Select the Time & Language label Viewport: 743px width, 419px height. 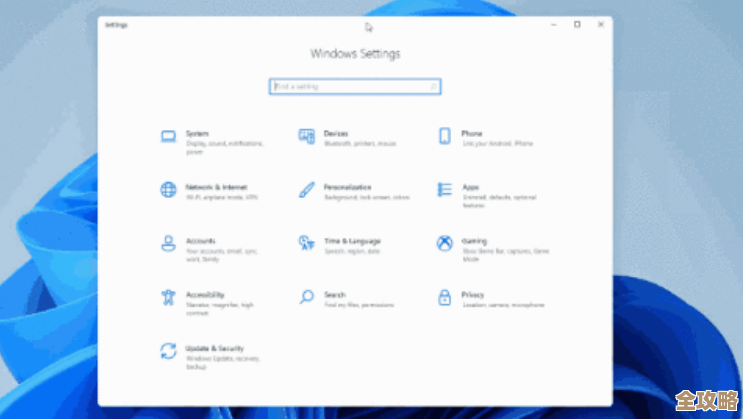click(353, 241)
